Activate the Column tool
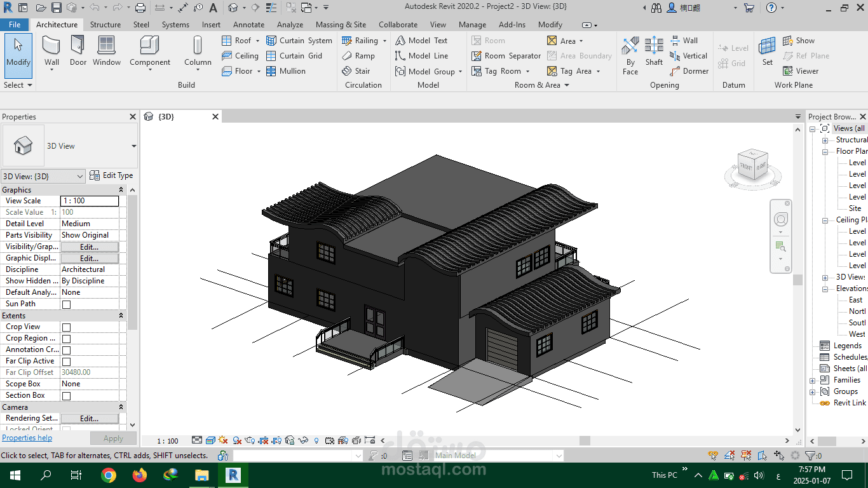Image resolution: width=868 pixels, height=488 pixels. (x=198, y=51)
